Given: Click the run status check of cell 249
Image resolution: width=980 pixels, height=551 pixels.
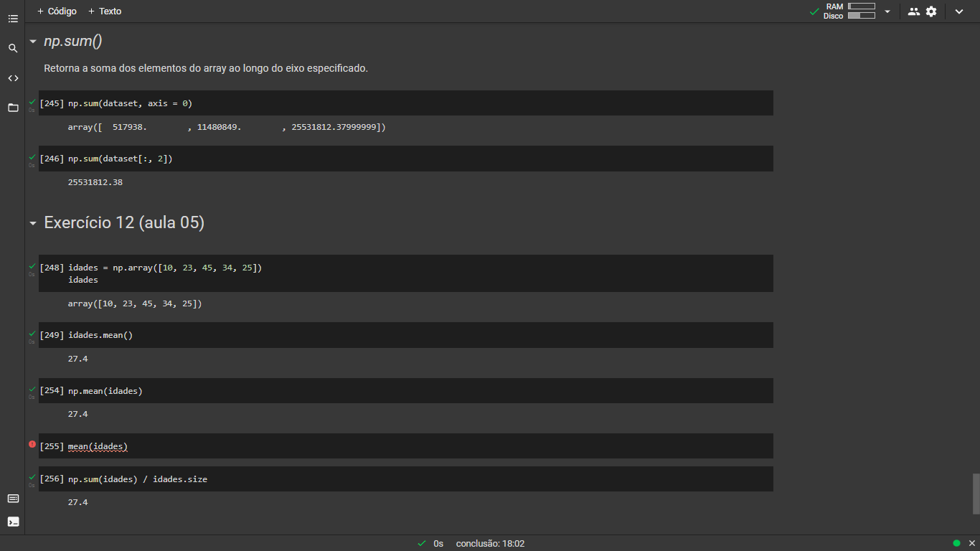Looking at the screenshot, I should click(x=32, y=334).
